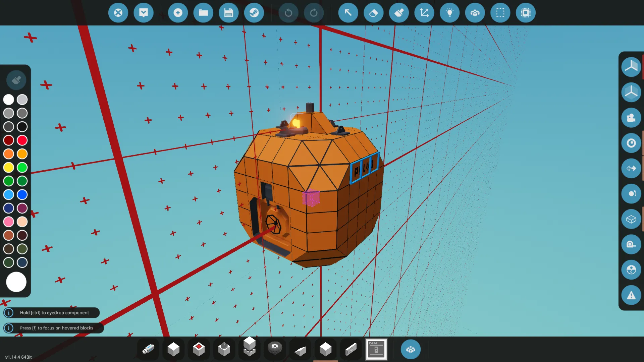Select the wheel component in hotbar

(x=275, y=349)
